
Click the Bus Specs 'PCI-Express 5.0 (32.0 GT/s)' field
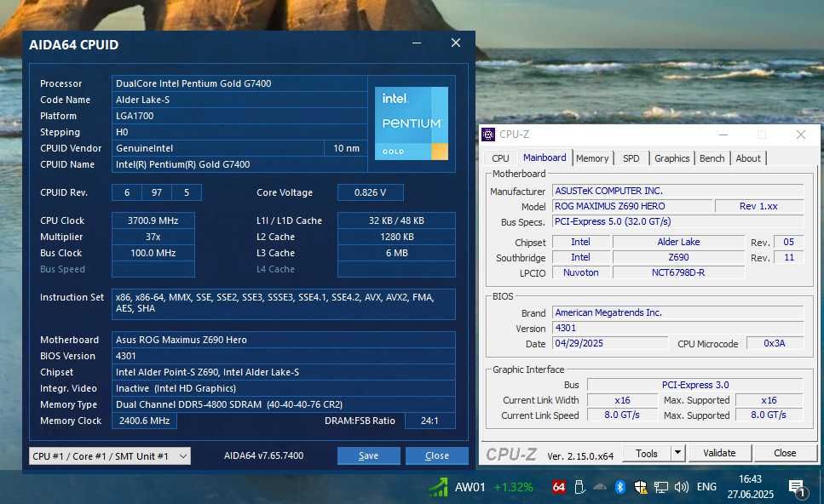tap(678, 221)
